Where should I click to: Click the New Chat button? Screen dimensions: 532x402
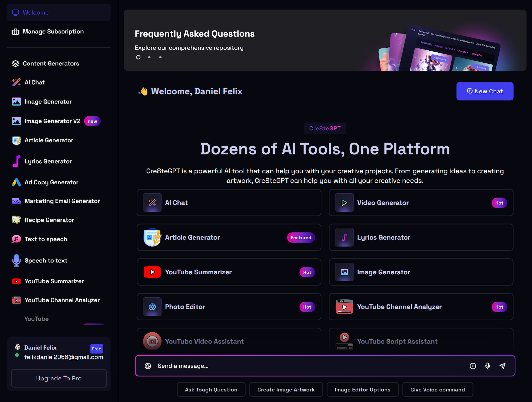[485, 91]
